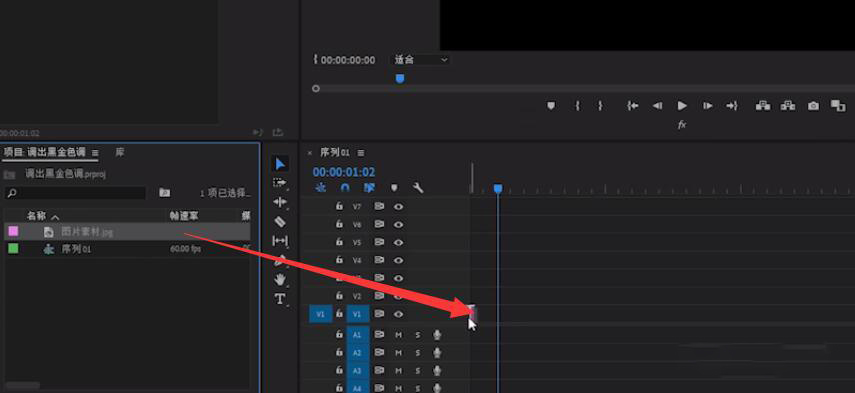Mute the A1 audio track

399,335
